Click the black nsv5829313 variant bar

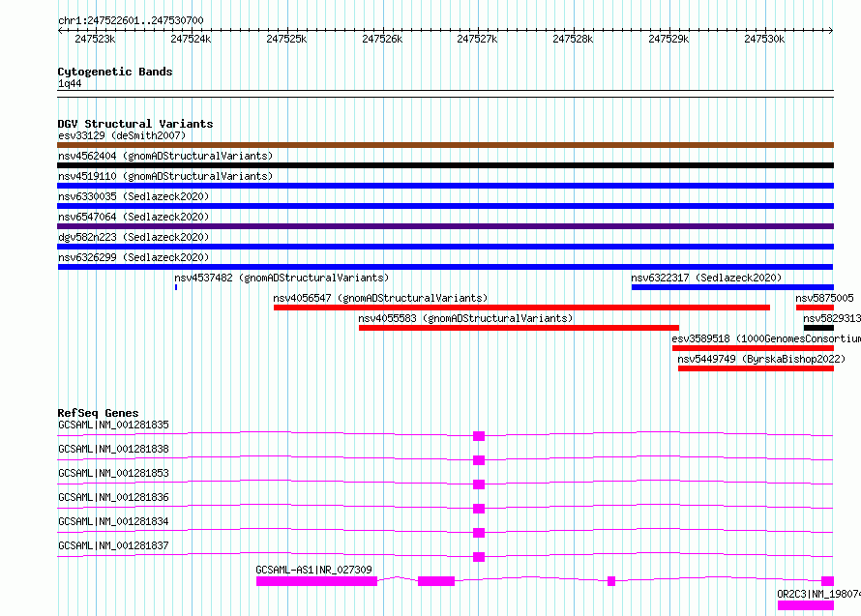(x=818, y=328)
